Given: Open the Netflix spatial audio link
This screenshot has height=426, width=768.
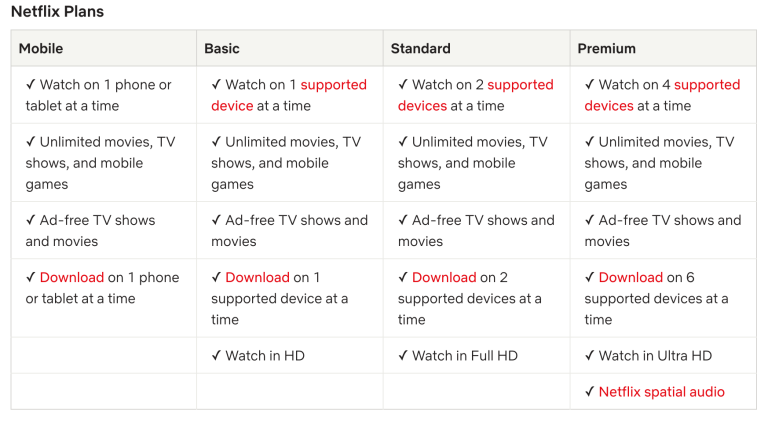Looking at the screenshot, I should tap(661, 392).
